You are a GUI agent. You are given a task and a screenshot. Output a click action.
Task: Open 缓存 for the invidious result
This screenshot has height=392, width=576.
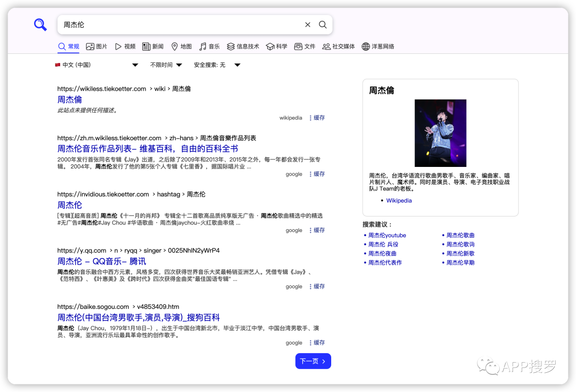click(317, 230)
